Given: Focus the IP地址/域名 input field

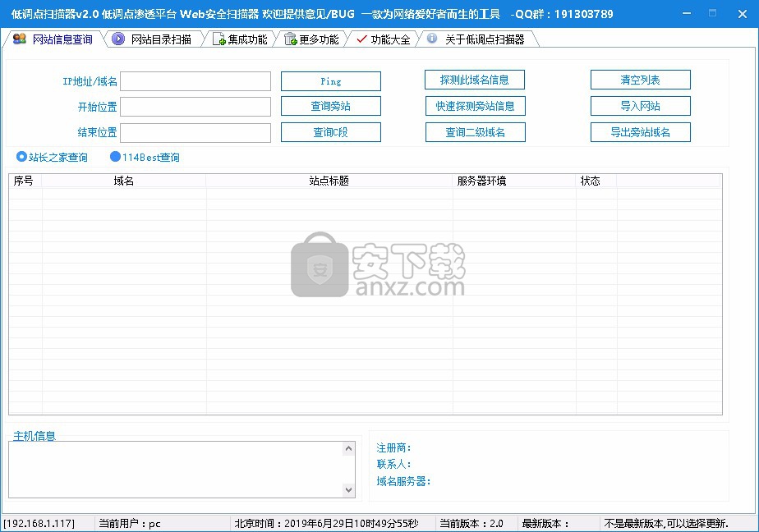Looking at the screenshot, I should coord(195,81).
